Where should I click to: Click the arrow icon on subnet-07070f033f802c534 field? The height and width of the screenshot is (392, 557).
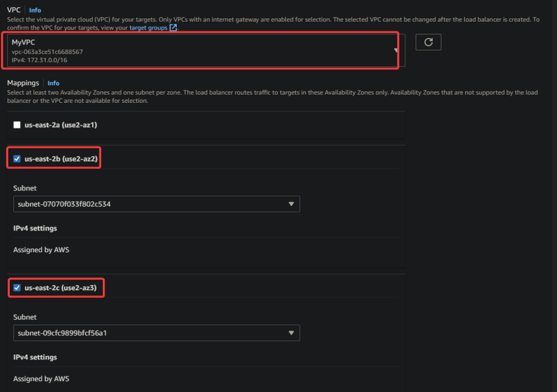point(291,204)
